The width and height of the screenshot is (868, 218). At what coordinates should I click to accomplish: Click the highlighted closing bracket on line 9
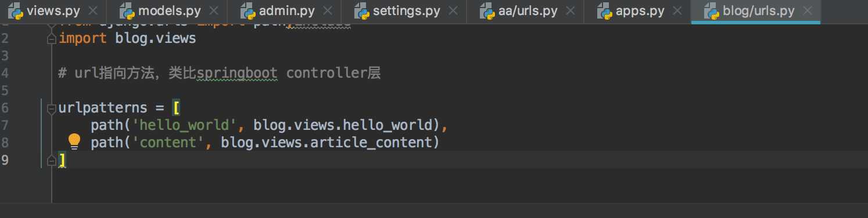(x=62, y=160)
